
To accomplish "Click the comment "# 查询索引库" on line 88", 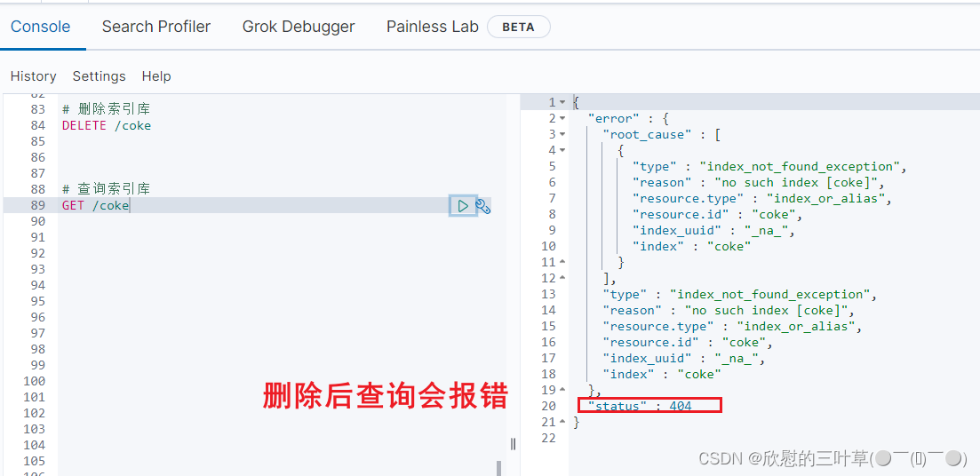I will tap(106, 189).
